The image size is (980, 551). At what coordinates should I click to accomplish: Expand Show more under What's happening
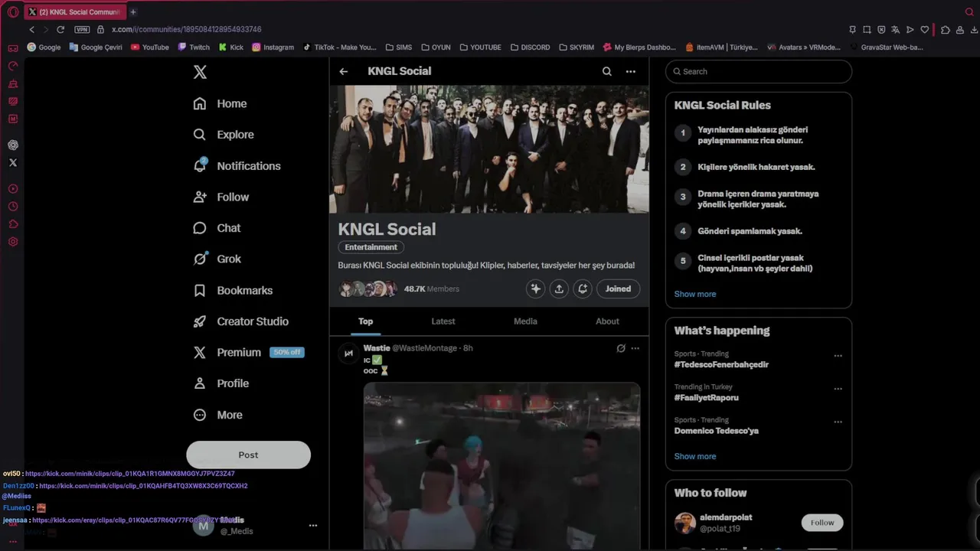[x=695, y=456]
